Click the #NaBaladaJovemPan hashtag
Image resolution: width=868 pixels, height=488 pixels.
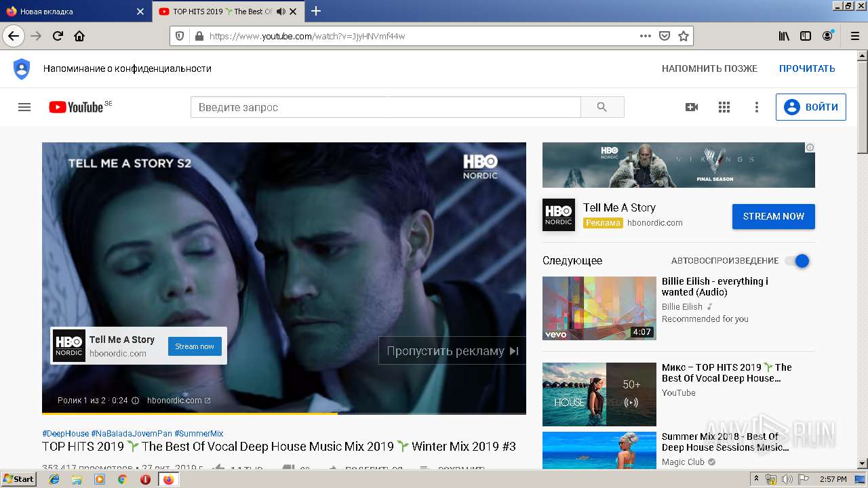132,434
